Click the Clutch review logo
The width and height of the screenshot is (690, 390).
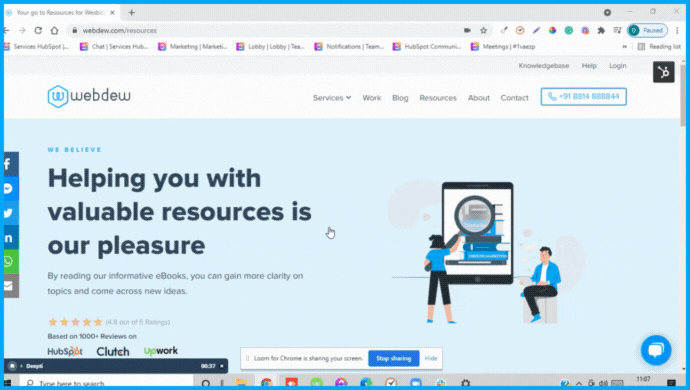click(113, 351)
